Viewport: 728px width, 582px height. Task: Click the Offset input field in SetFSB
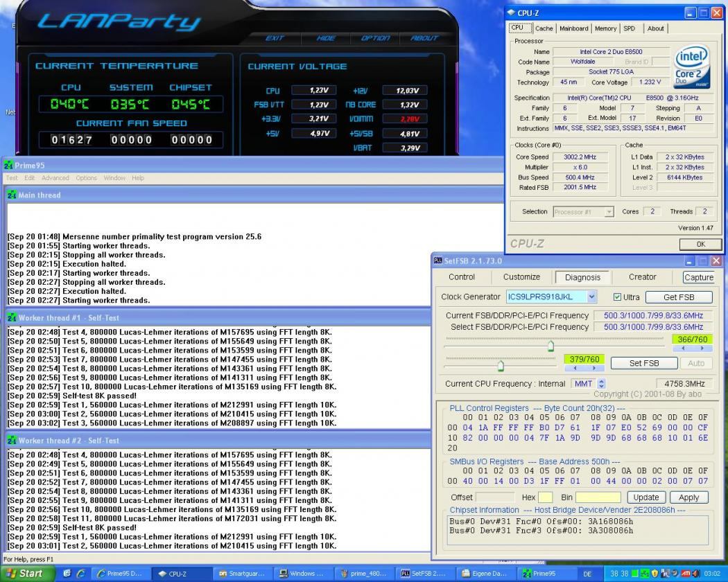[495, 497]
